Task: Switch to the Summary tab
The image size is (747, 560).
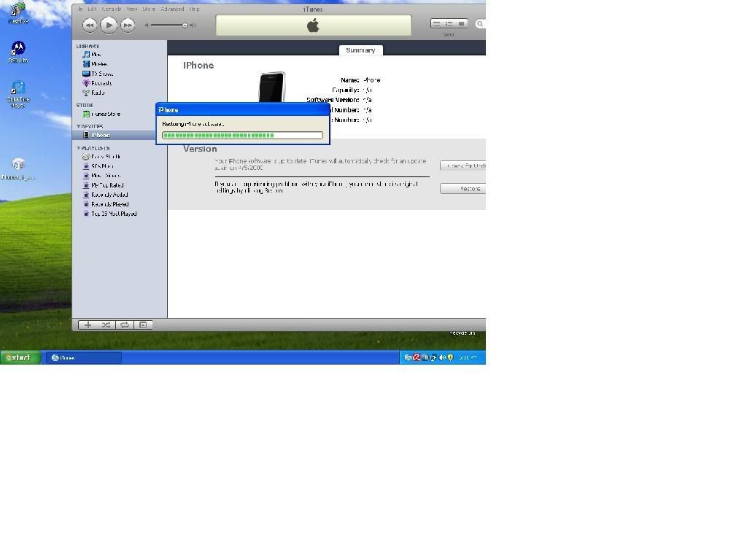Action: (360, 50)
